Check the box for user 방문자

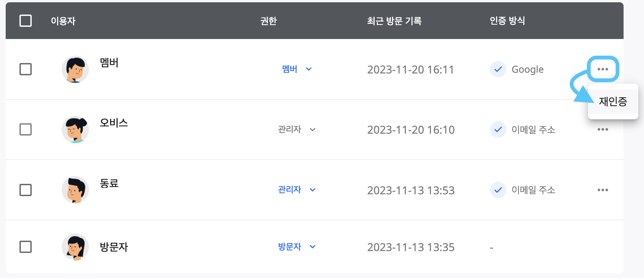point(25,247)
